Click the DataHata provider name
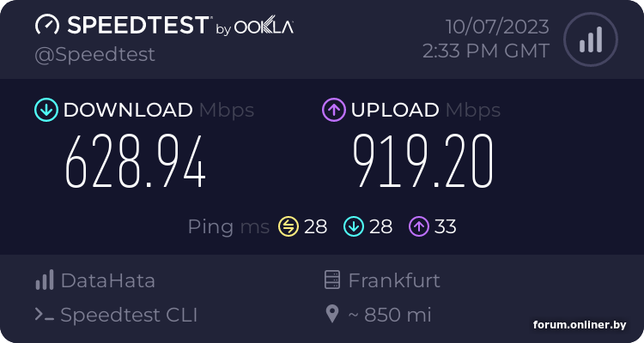Image resolution: width=644 pixels, height=343 pixels. pyautogui.click(x=107, y=280)
